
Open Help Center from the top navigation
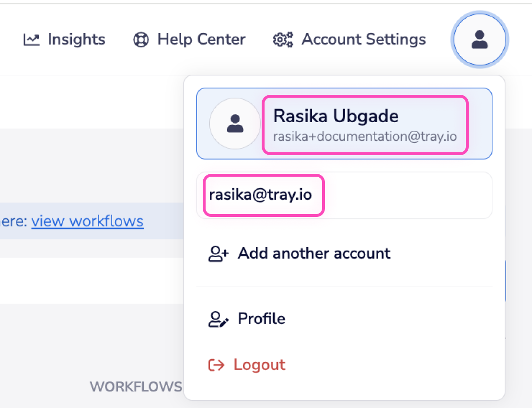pos(201,39)
